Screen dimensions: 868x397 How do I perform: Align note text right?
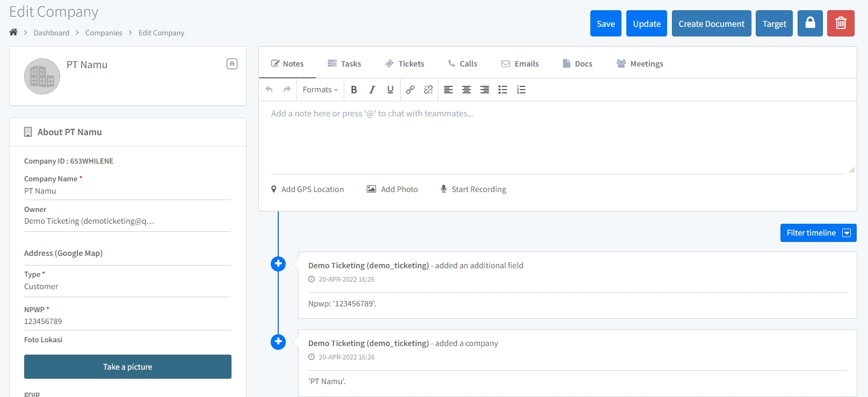point(484,90)
